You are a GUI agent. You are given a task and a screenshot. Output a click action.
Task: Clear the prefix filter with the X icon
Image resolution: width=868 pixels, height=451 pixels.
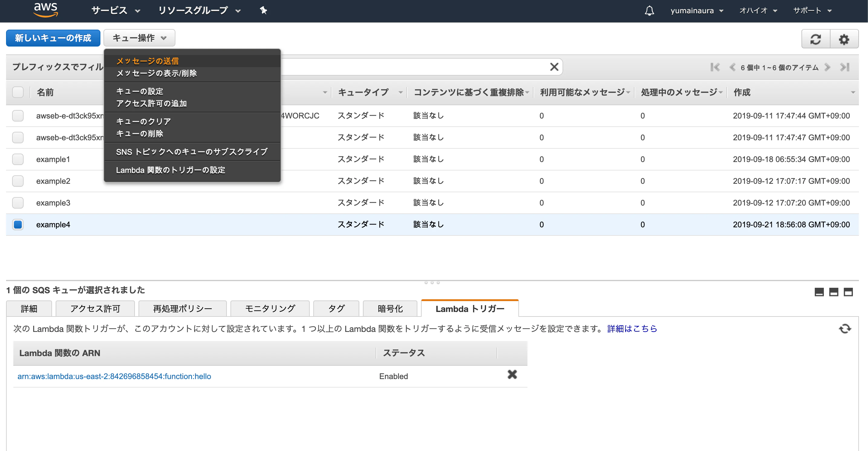[554, 67]
